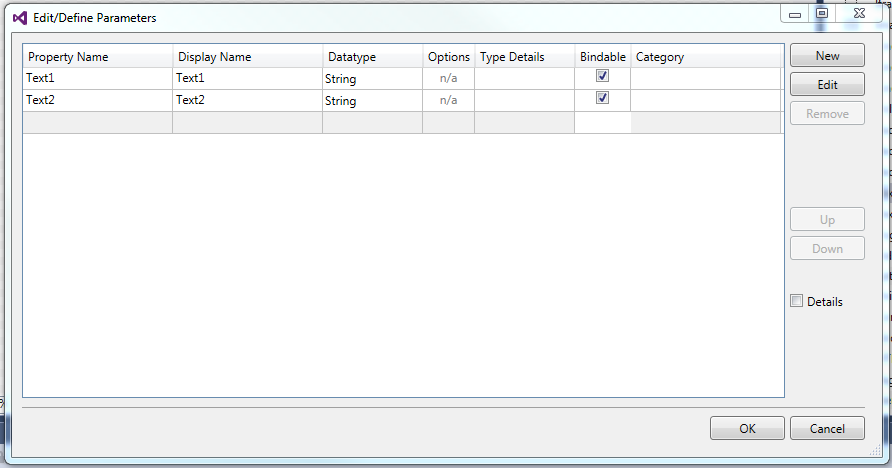Toggle the Bindable checkbox for Text2

[602, 98]
